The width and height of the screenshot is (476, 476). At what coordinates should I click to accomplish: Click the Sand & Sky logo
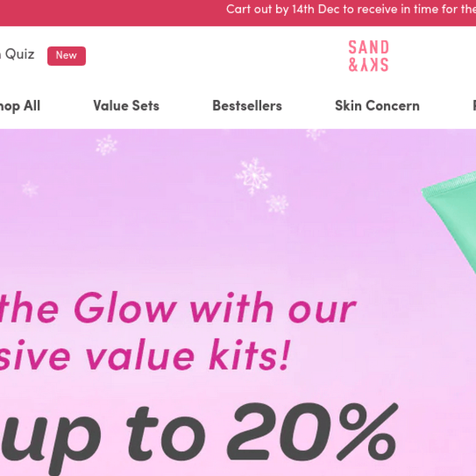368,56
